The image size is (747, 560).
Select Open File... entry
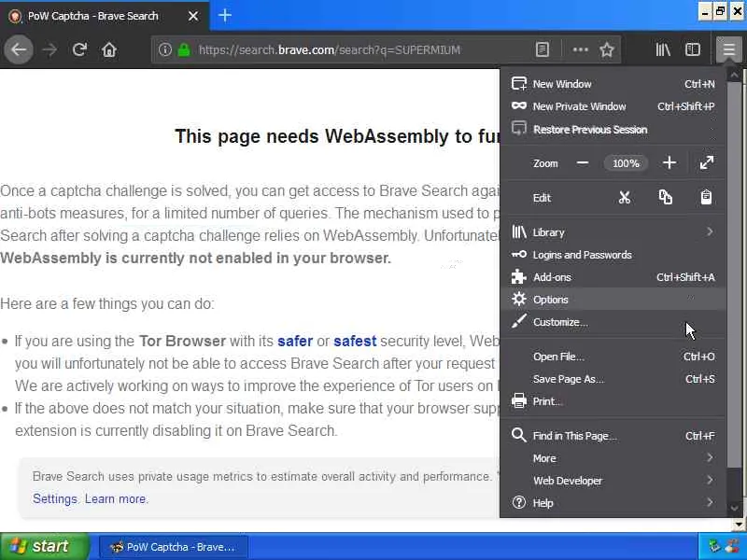(x=613, y=357)
